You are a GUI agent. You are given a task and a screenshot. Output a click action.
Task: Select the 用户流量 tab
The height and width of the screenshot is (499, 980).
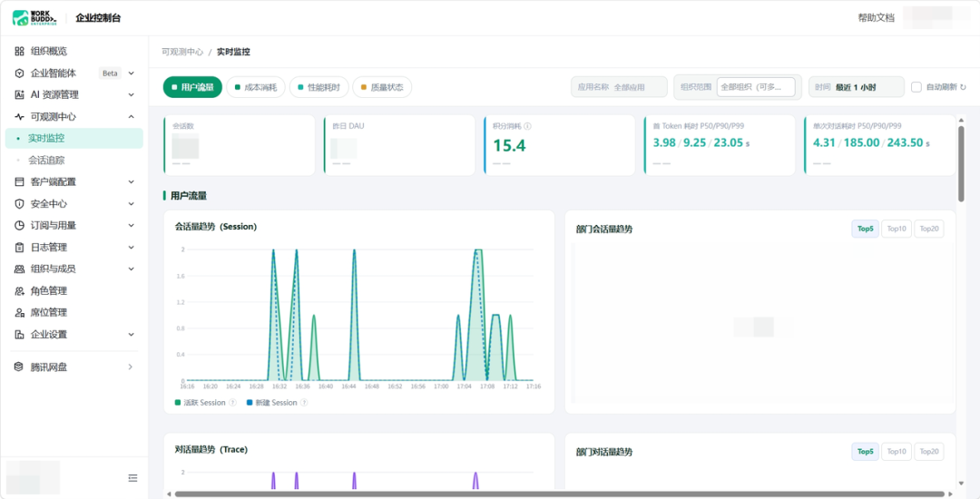coord(192,87)
